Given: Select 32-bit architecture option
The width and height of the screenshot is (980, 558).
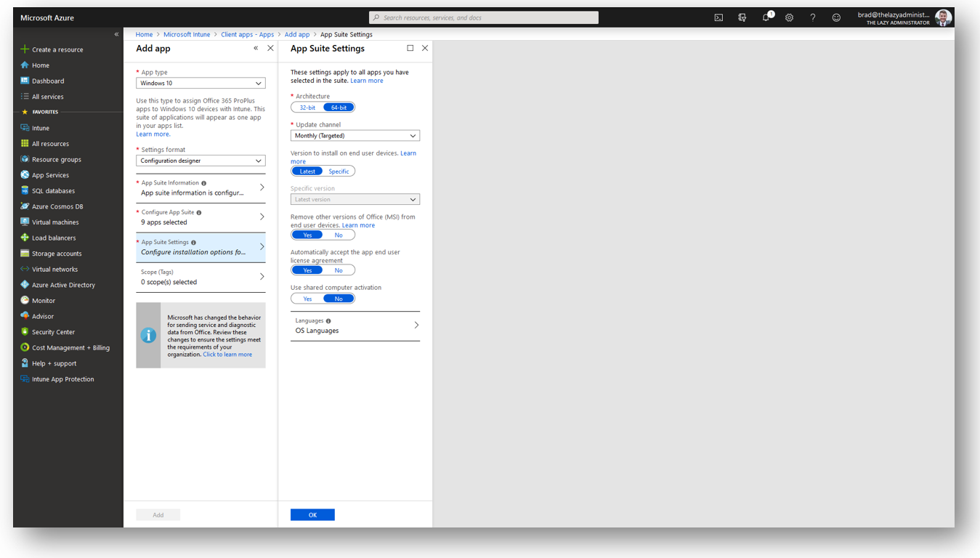Looking at the screenshot, I should [307, 108].
